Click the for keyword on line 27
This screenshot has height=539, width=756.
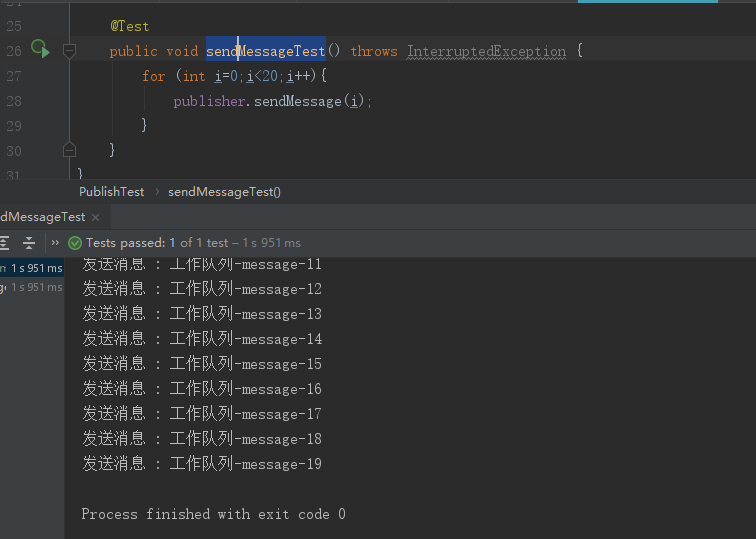point(154,76)
